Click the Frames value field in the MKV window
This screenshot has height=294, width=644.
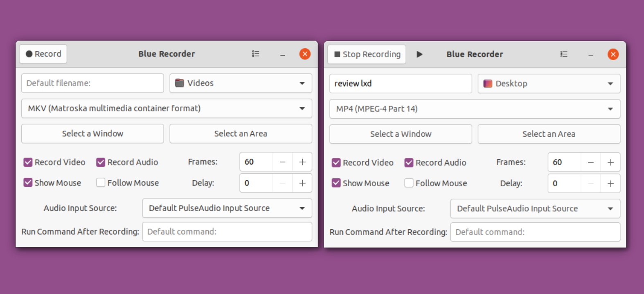(257, 162)
